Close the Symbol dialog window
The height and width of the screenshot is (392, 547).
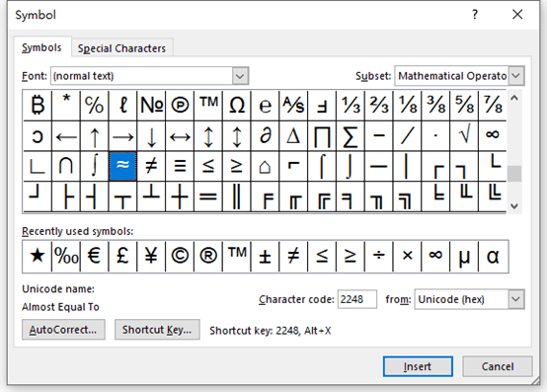[x=517, y=15]
